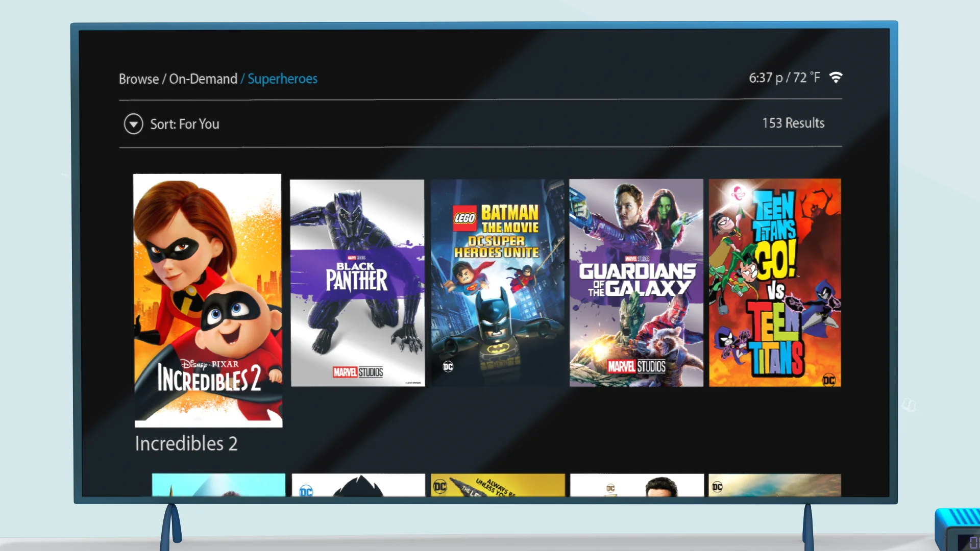Select the On-Demand breadcrumb entry
This screenshot has width=980, height=551.
pos(204,79)
